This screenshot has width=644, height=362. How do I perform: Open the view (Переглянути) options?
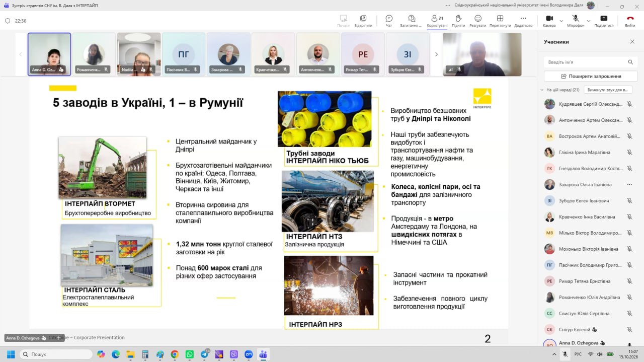500,21
